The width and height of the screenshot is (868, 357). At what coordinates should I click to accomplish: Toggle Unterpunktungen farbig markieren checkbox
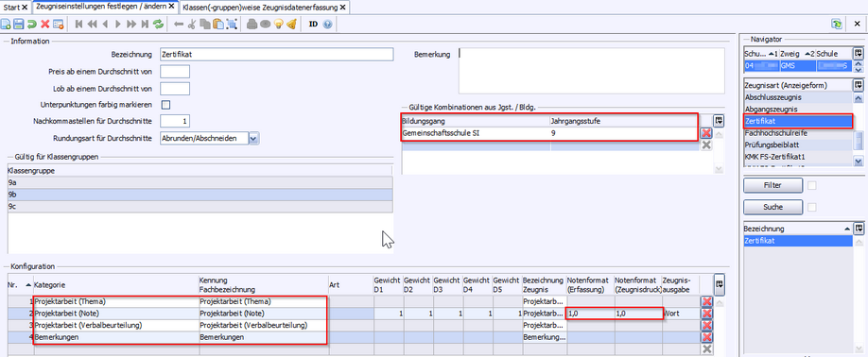click(165, 105)
